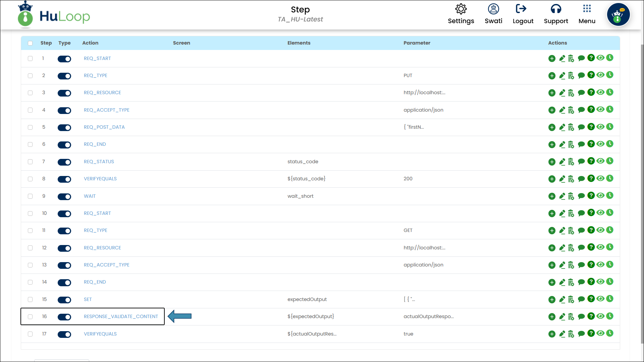Open Support headset icon
This screenshot has height=362, width=644.
pos(556,9)
